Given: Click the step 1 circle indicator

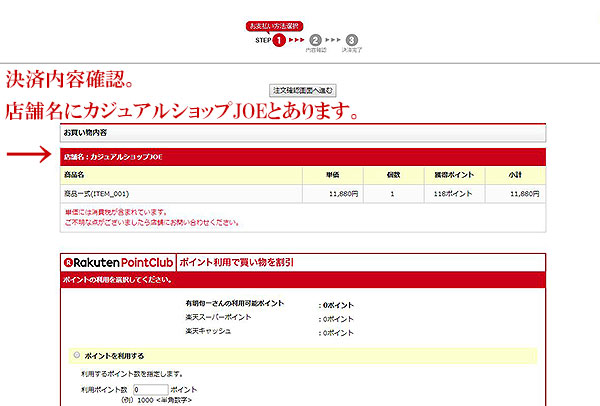Looking at the screenshot, I should [279, 40].
